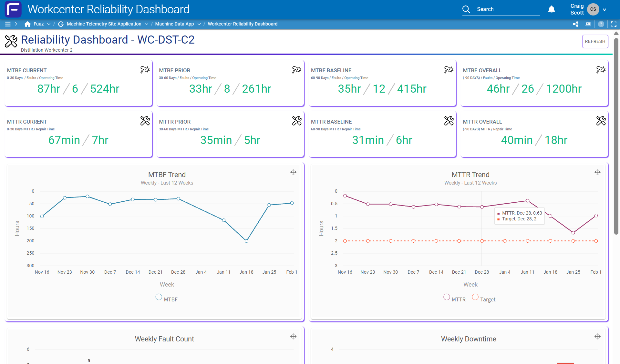The image size is (620, 364).
Task: Open the hamburger navigation menu
Action: click(8, 24)
